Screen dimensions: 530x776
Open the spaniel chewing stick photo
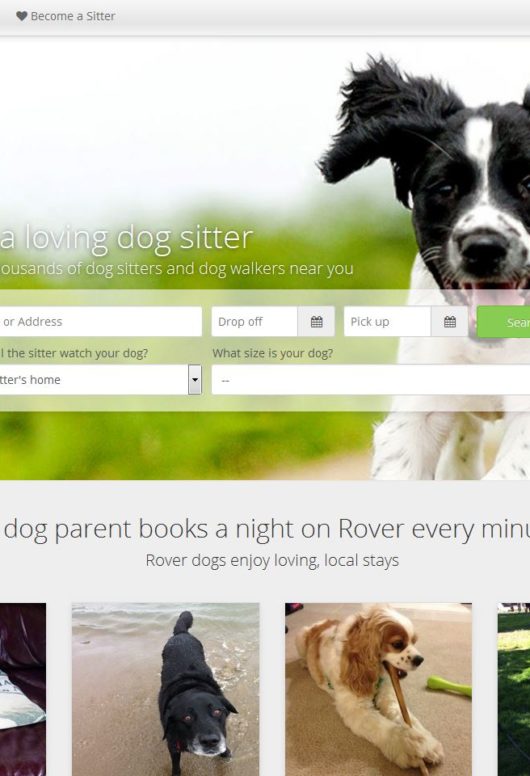click(x=379, y=689)
